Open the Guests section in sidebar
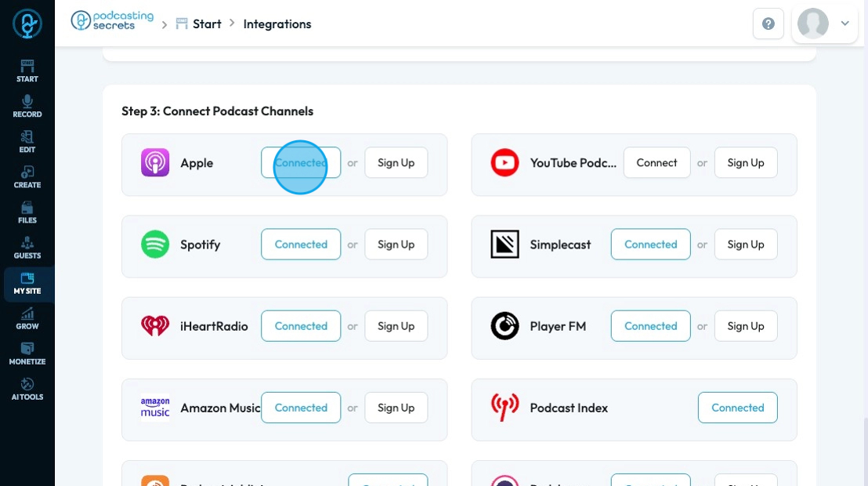868x486 pixels. pos(27,248)
